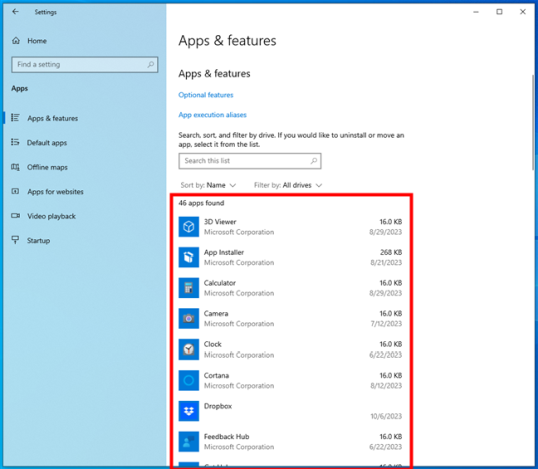The width and height of the screenshot is (538, 469).
Task: Select the Apps & features sidebar icon
Action: coord(15,118)
